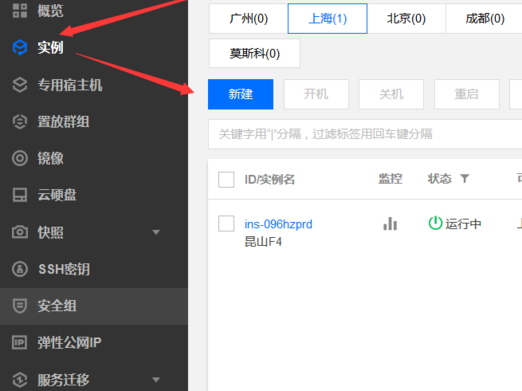Open 概览 in the sidebar

50,11
